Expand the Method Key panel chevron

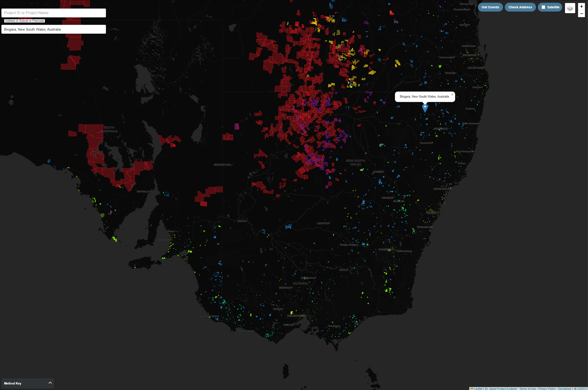tap(50, 383)
